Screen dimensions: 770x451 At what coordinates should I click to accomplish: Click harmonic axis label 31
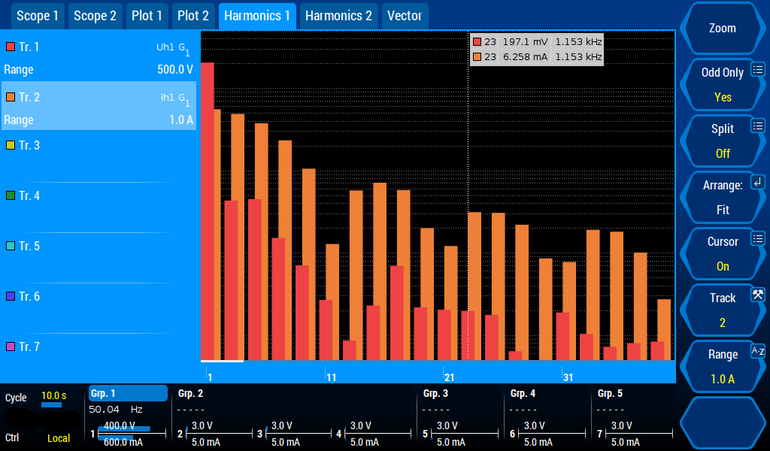(x=568, y=377)
